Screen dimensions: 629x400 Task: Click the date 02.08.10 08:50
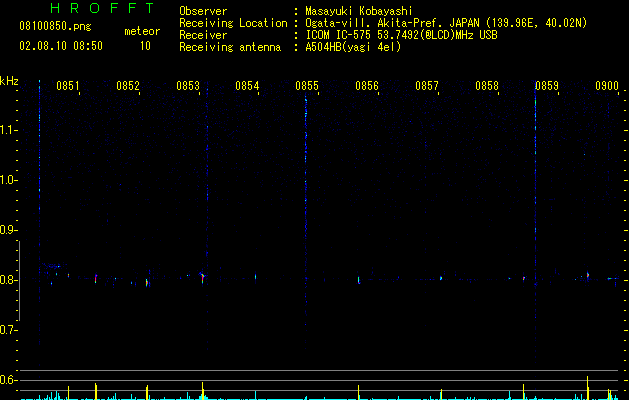61,46
